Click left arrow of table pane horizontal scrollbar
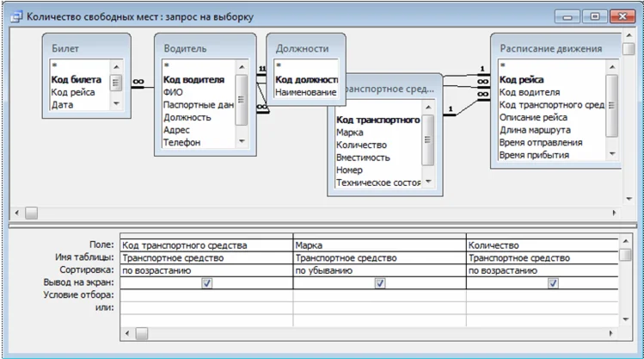The width and height of the screenshot is (644, 359). pyautogui.click(x=16, y=212)
